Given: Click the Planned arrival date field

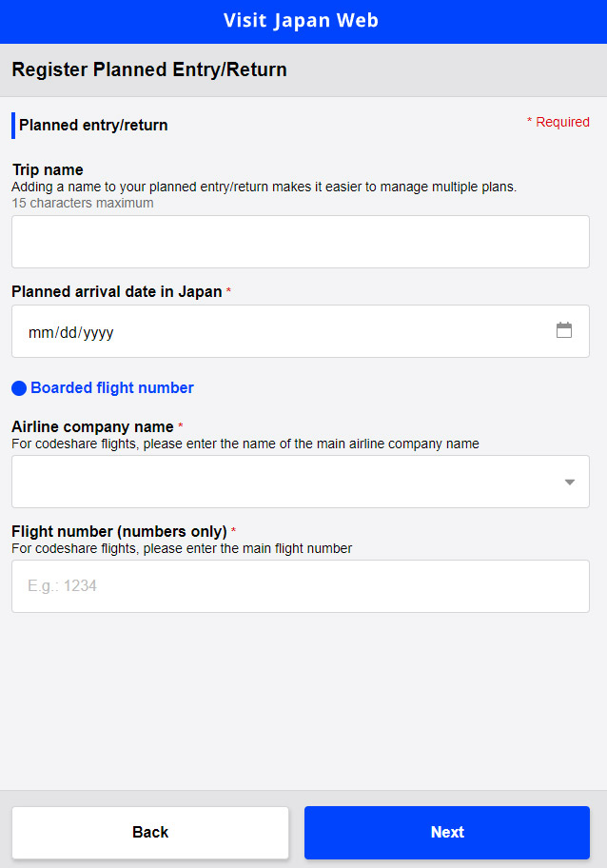Looking at the screenshot, I should [x=285, y=331].
